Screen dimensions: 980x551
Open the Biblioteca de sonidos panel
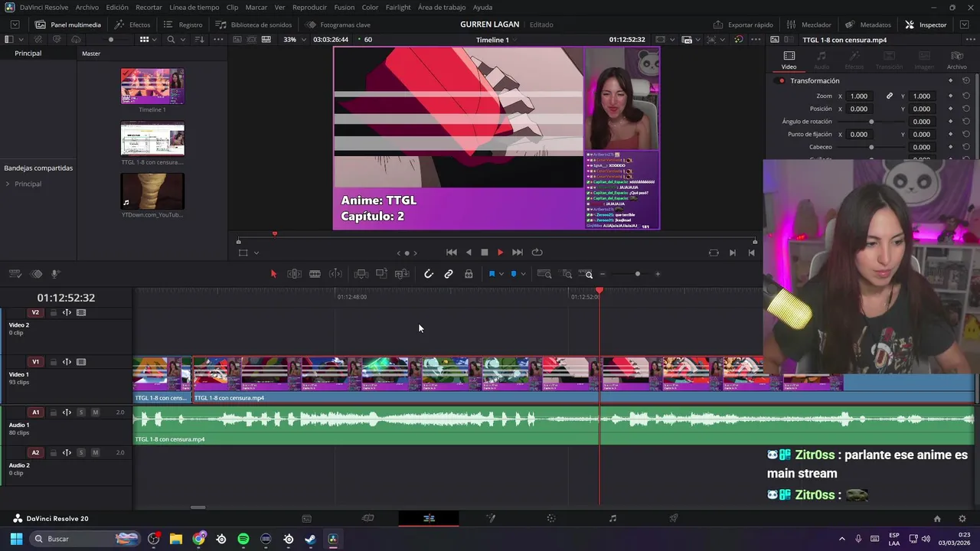click(253, 24)
